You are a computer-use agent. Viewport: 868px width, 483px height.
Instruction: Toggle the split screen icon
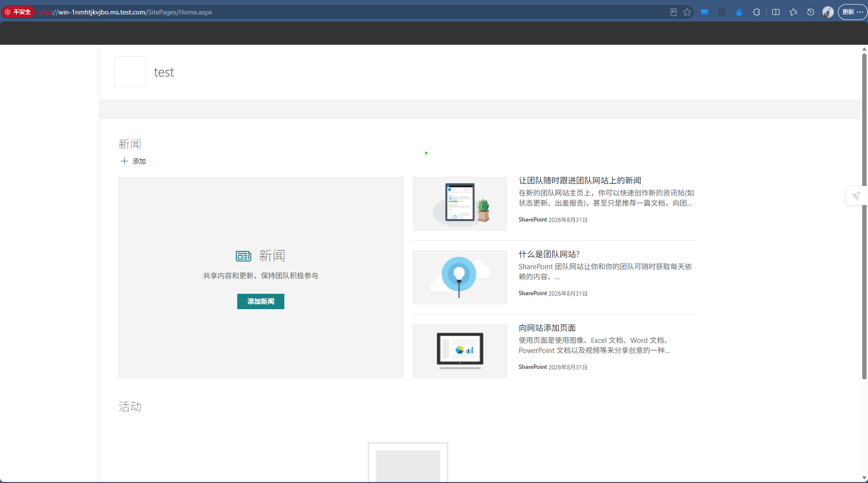click(x=776, y=12)
